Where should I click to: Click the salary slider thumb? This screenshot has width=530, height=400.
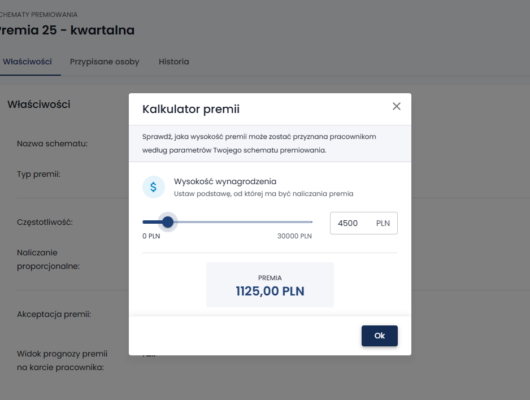[168, 222]
